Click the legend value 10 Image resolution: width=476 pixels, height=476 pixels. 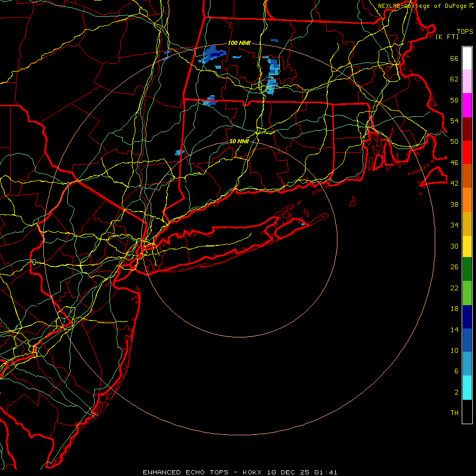pyautogui.click(x=454, y=350)
